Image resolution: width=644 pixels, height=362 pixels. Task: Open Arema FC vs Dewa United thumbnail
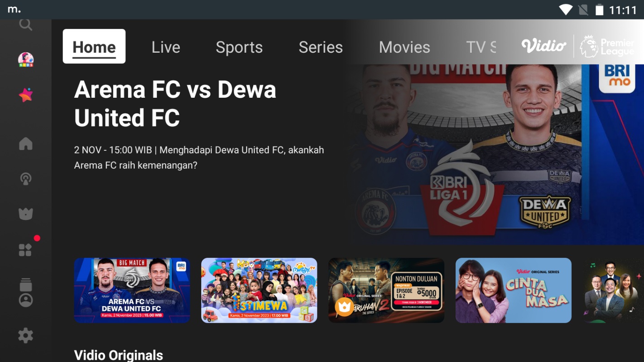click(132, 290)
